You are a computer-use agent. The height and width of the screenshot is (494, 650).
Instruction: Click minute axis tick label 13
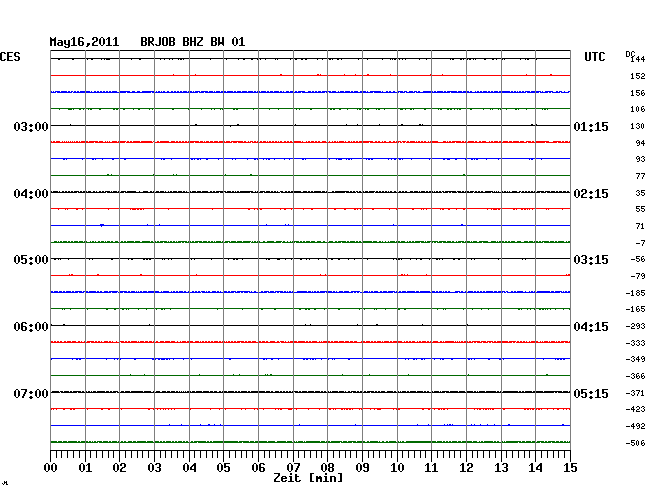pyautogui.click(x=501, y=468)
